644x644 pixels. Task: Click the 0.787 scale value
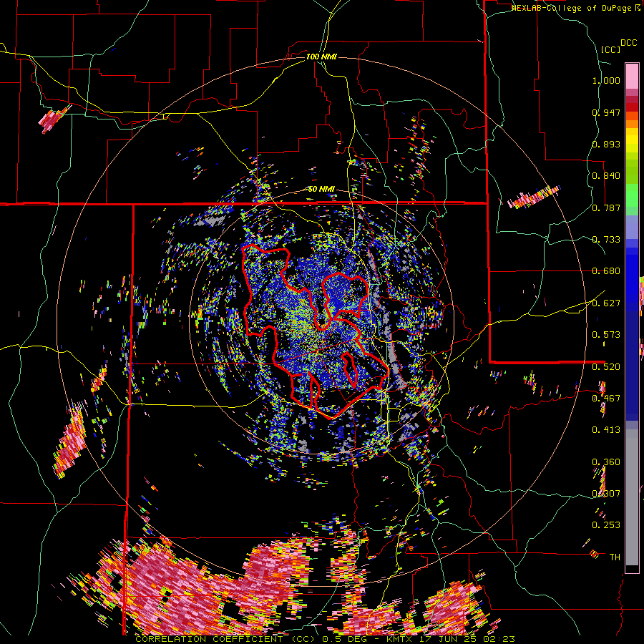click(x=606, y=208)
